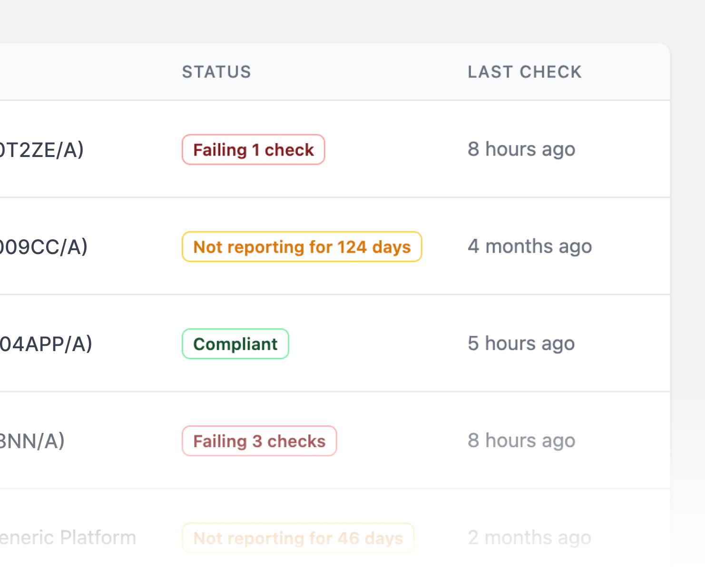This screenshot has width=705, height=588.
Task: Click '8 hours ago' beside Failing 1 check
Action: pos(521,149)
